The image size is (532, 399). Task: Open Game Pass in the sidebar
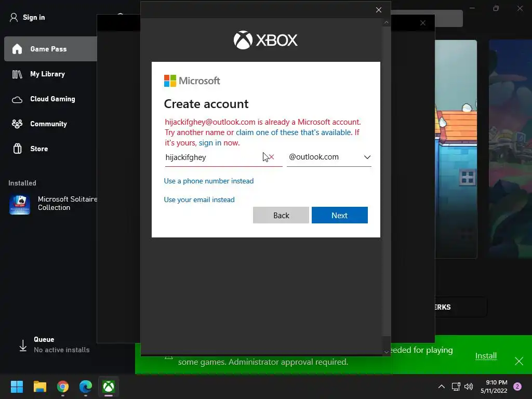tap(51, 49)
